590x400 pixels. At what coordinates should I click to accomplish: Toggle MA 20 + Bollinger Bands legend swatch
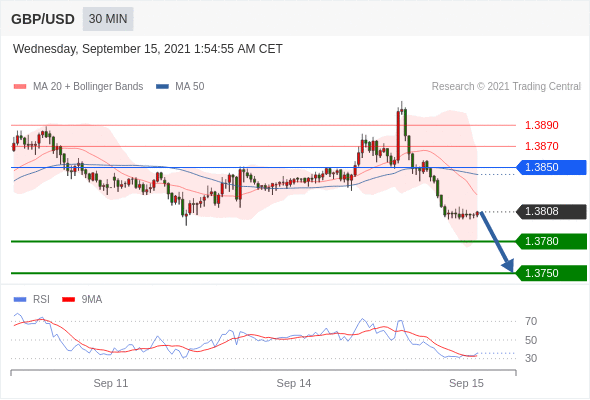pyautogui.click(x=20, y=87)
